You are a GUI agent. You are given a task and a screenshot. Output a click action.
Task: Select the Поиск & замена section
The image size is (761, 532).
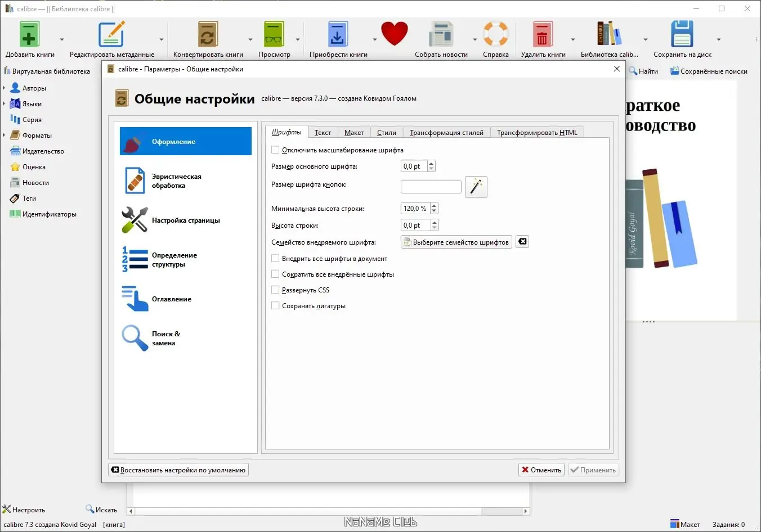[186, 339]
